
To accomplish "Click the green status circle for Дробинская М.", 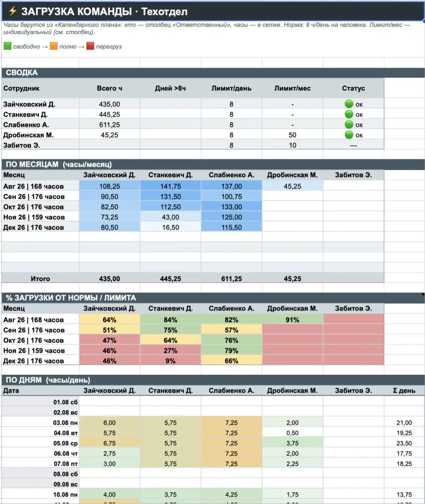I will coord(349,135).
